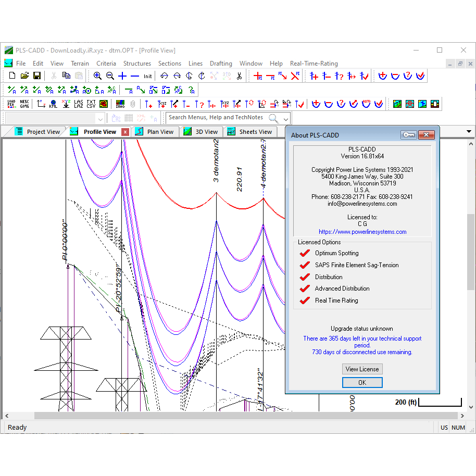
Task: Open the Structures menu
Action: coord(137,64)
